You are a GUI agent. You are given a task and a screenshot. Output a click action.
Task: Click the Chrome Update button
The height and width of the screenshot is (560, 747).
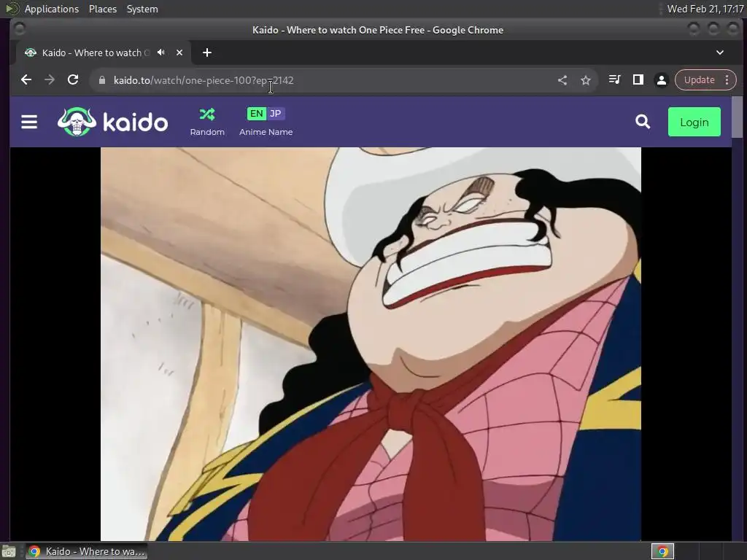coord(699,80)
